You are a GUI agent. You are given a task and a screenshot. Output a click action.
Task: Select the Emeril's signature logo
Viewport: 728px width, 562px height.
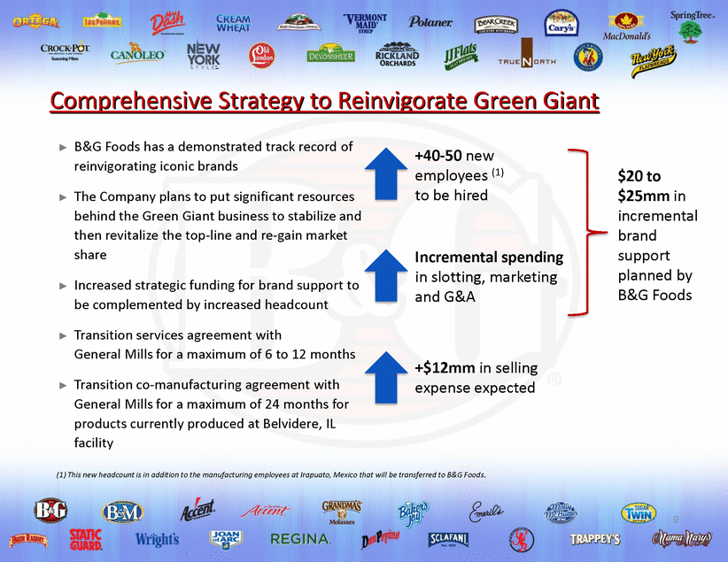(486, 512)
